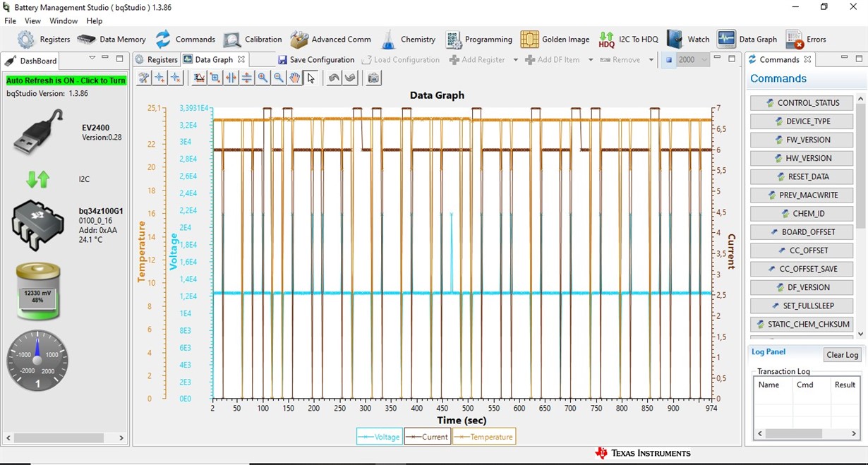
Task: Send the CONTROL_STATUS command
Action: (x=802, y=103)
